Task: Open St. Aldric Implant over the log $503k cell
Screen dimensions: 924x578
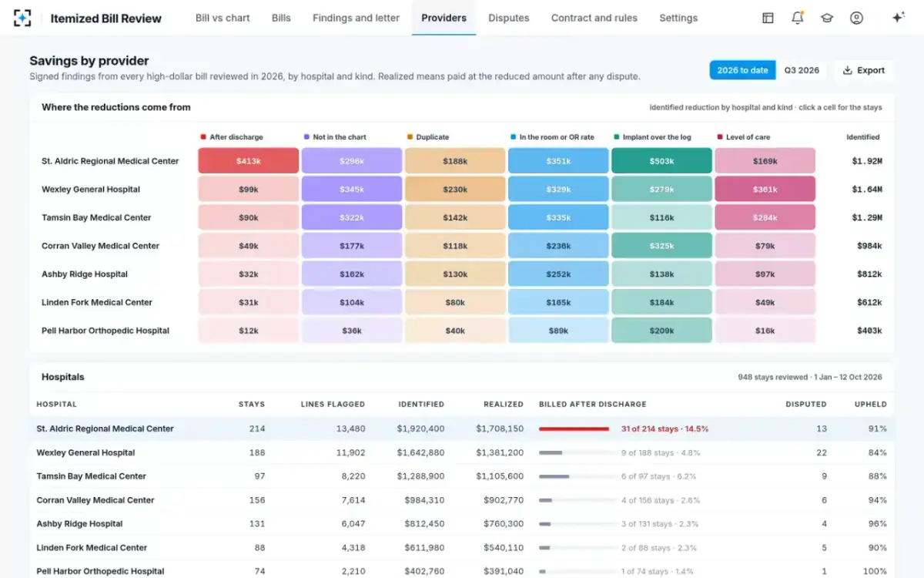Action: click(x=661, y=161)
